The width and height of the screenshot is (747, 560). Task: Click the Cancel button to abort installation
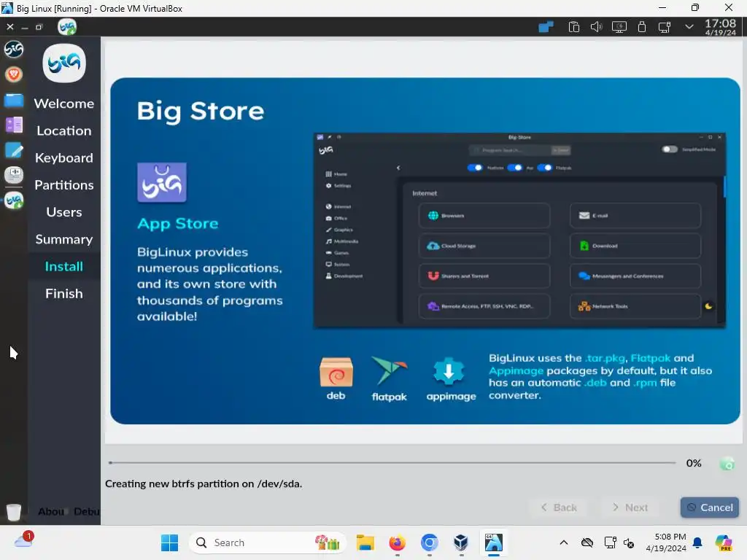[x=709, y=507]
